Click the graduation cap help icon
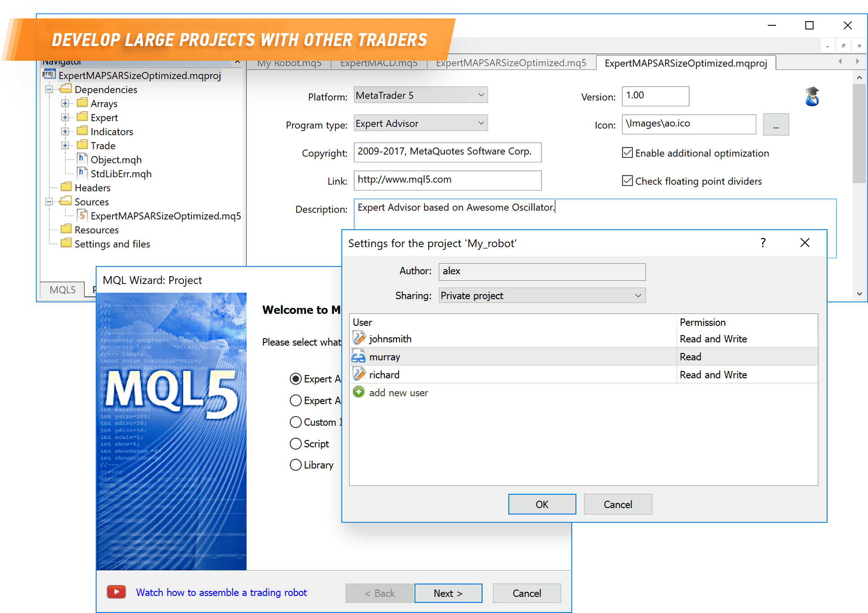Screen dimensions: 868x613 point(812,96)
